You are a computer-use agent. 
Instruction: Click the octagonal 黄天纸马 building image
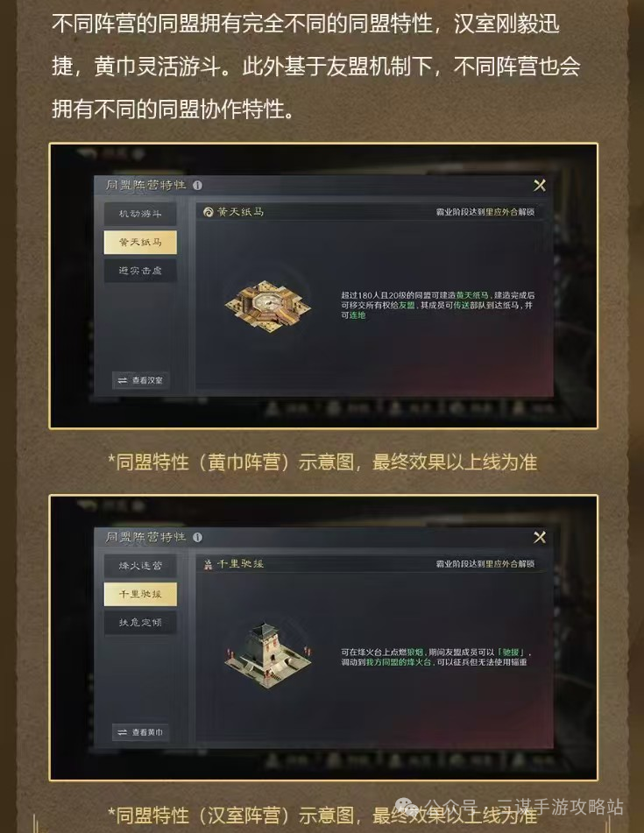coord(268,307)
